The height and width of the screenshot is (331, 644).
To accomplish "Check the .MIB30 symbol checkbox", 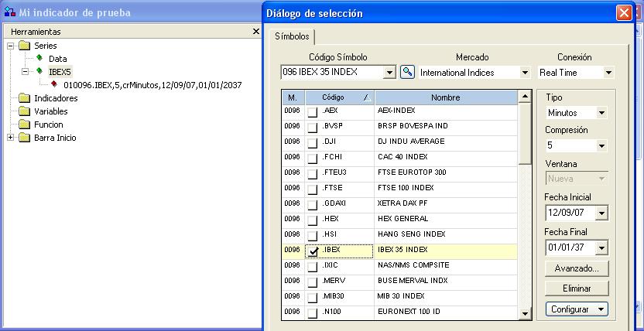I will click(x=313, y=298).
